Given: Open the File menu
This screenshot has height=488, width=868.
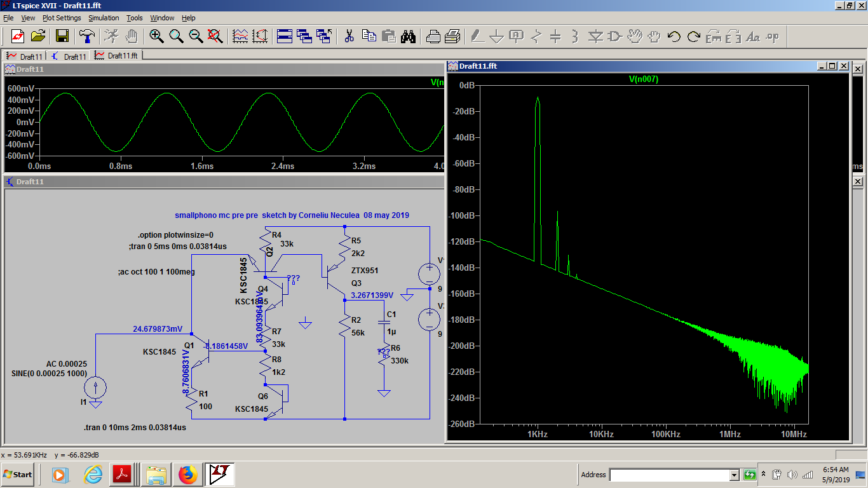Looking at the screenshot, I should pos(8,18).
